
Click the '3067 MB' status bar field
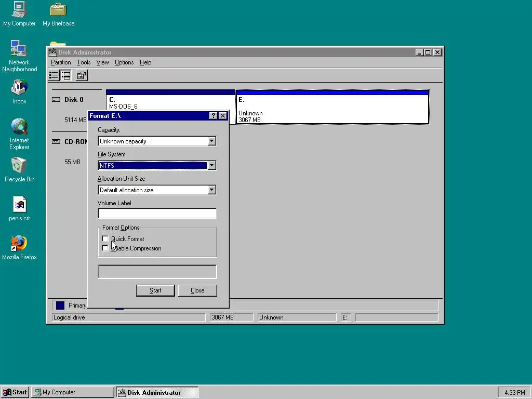(x=231, y=317)
